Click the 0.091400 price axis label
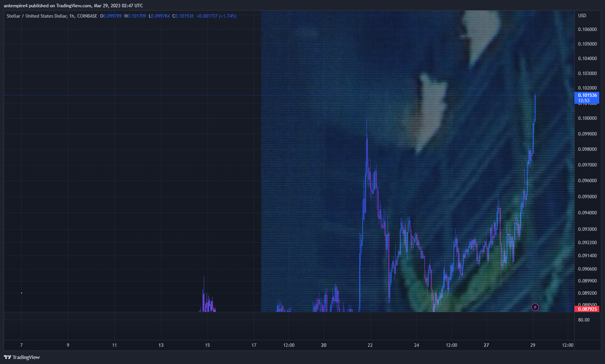This screenshot has width=605, height=364. (587, 256)
